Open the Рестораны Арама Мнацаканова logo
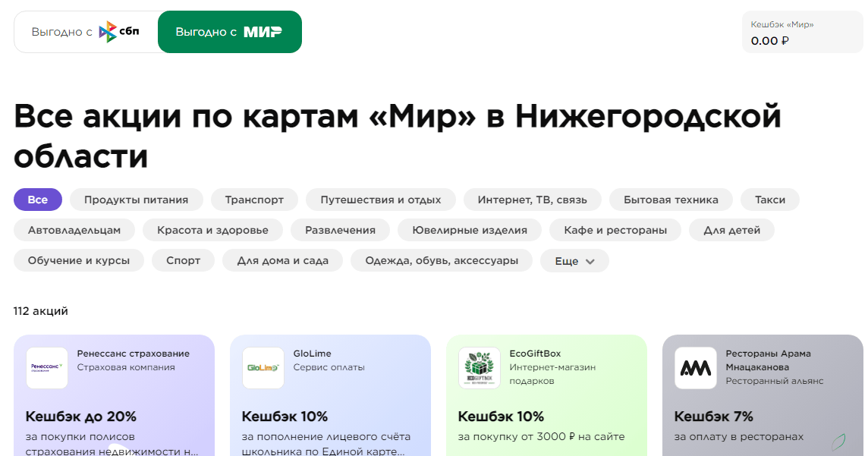The height and width of the screenshot is (456, 868). point(695,368)
